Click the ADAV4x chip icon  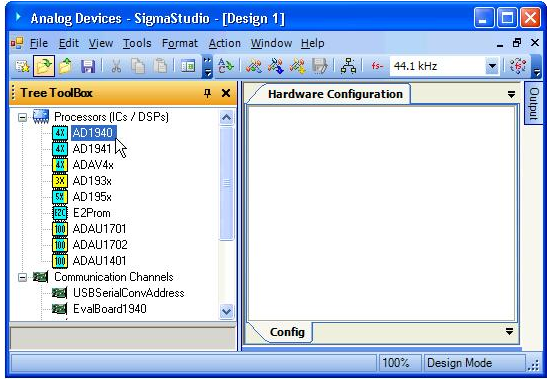coord(60,165)
